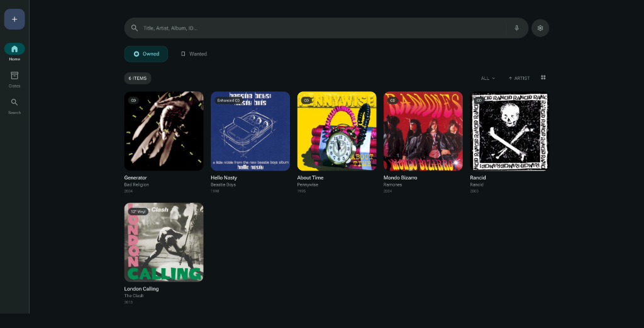The image size is (644, 328).
Task: Click the 6 ITEMS count chip
Action: pos(138,78)
